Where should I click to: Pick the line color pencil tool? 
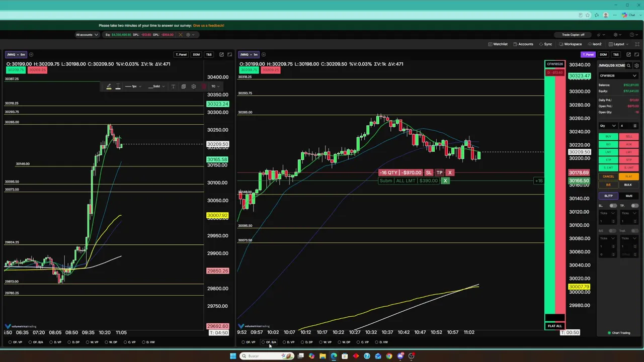(109, 86)
